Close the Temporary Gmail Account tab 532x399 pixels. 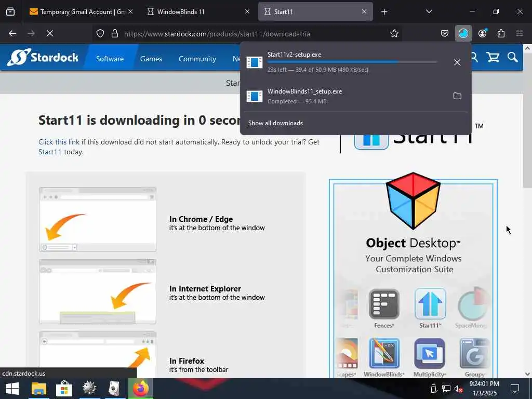pos(130,11)
